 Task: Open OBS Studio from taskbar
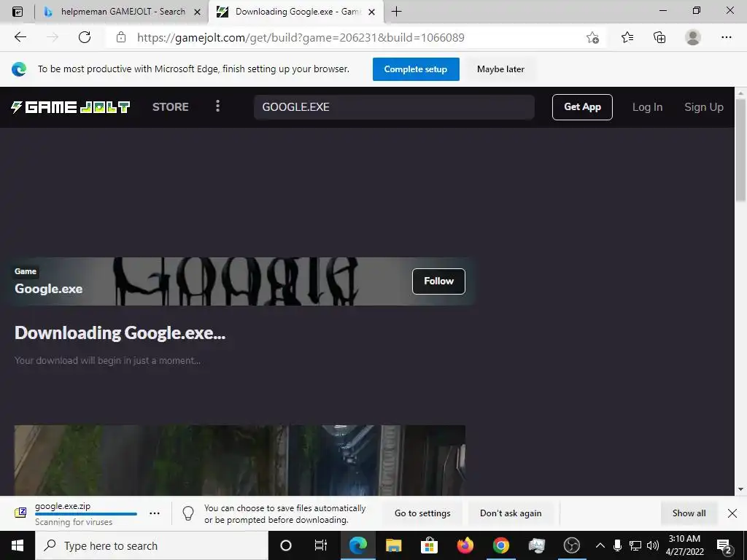pos(572,545)
